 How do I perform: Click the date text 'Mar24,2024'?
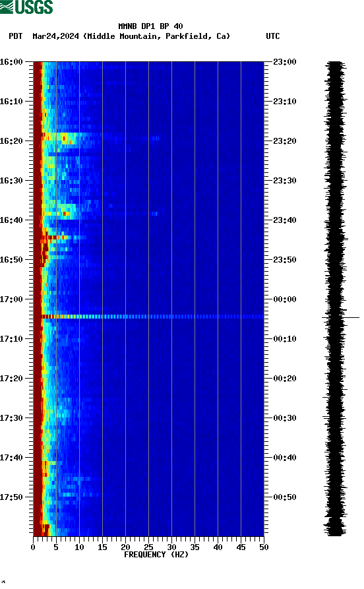coord(55,36)
